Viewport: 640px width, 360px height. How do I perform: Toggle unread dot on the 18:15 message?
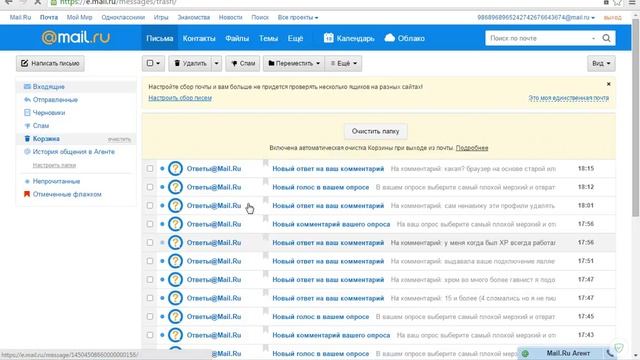point(162,169)
